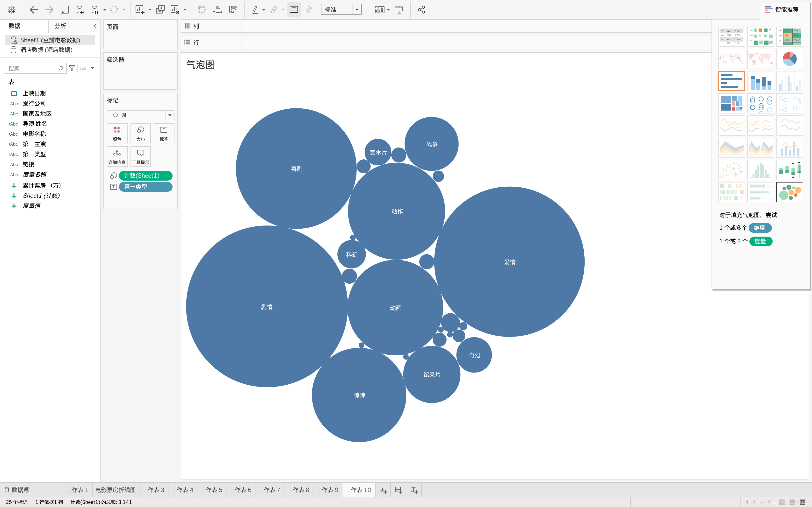Image resolution: width=812 pixels, height=507 pixels.
Task: Click the save workbook icon
Action: tap(65, 10)
